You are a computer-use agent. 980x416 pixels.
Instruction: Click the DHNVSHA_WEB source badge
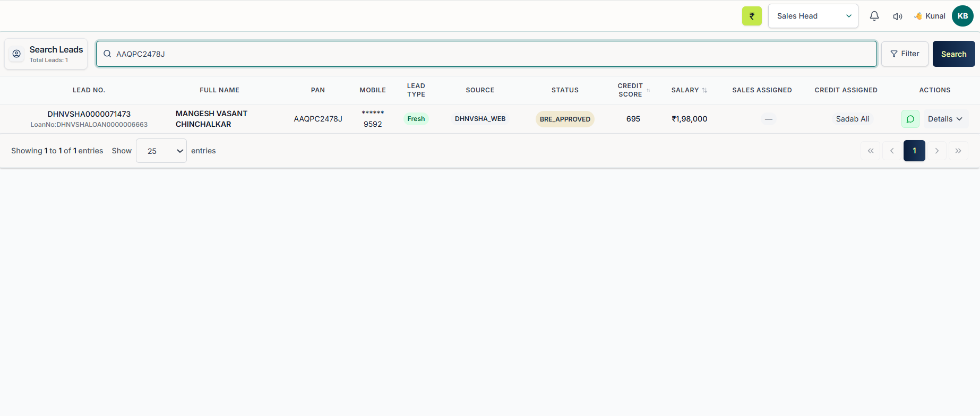(x=480, y=119)
